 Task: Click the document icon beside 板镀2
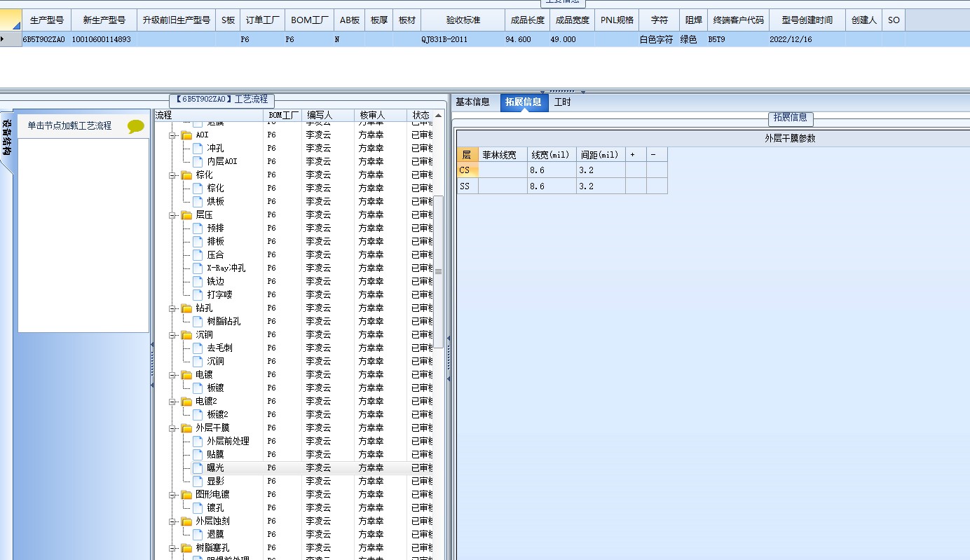coord(198,414)
